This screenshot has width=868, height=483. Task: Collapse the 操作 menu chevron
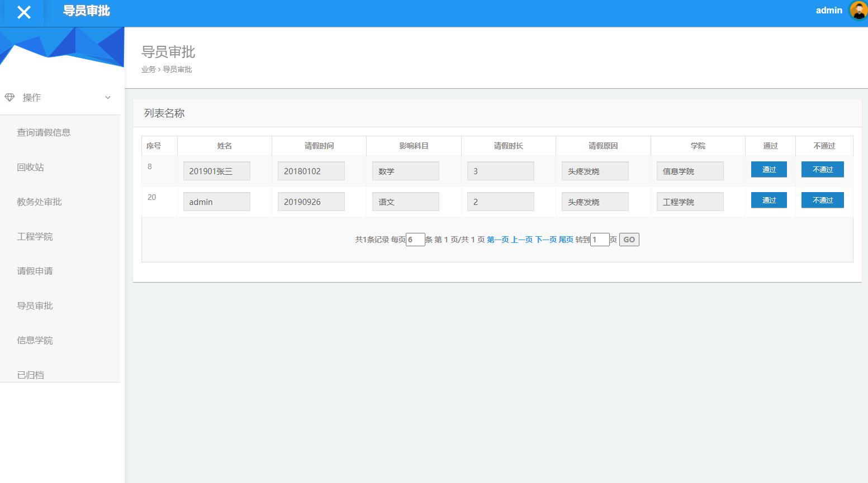108,98
